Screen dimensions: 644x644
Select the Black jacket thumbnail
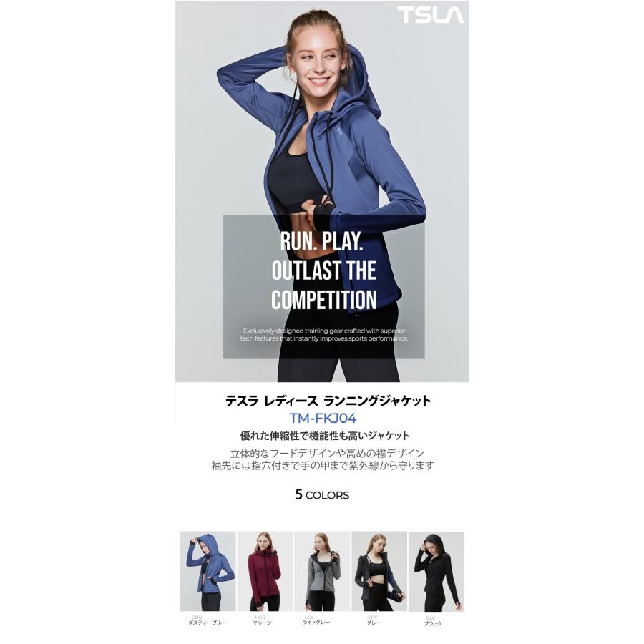point(436,571)
